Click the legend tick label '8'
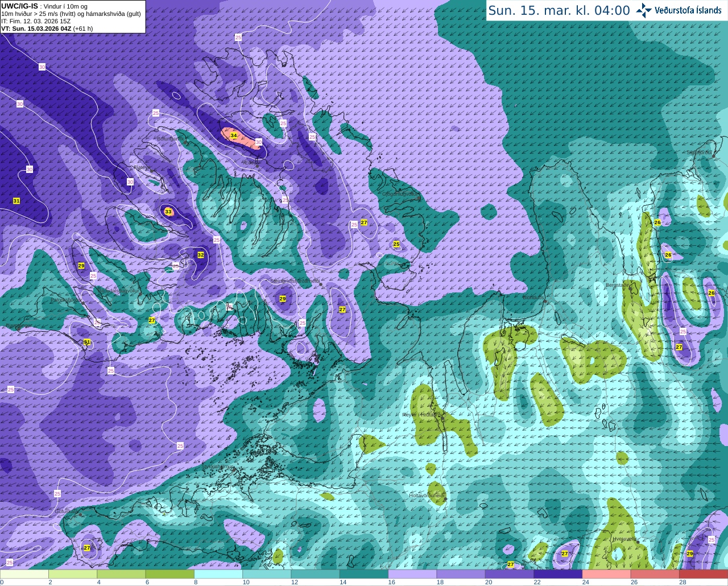 click(x=195, y=582)
